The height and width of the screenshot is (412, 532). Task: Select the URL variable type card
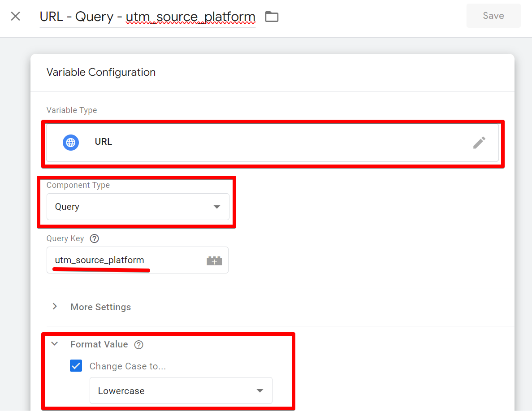[x=272, y=142]
